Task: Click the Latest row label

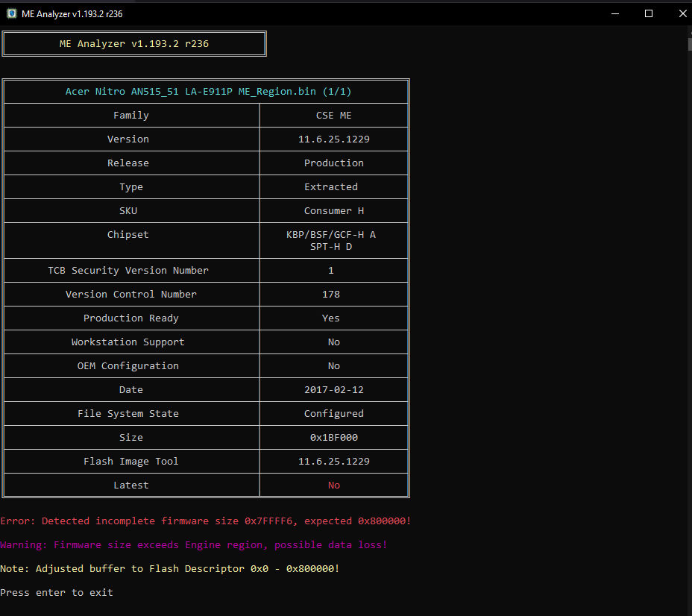Action: [131, 485]
